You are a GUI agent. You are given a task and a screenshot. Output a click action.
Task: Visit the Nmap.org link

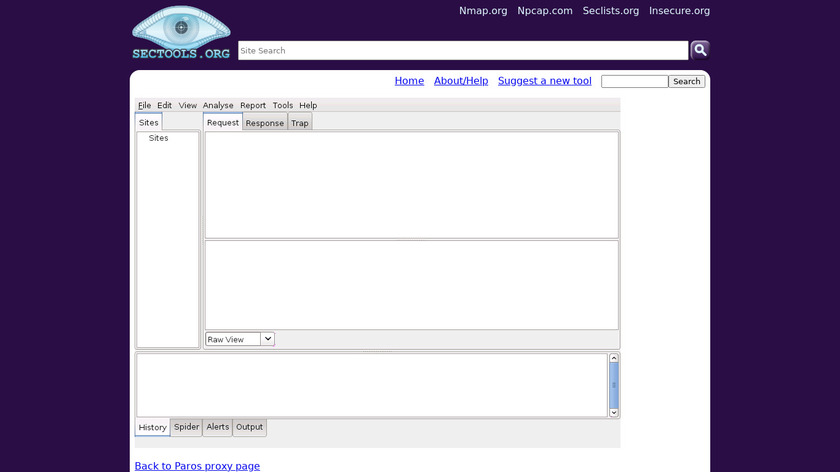[483, 11]
